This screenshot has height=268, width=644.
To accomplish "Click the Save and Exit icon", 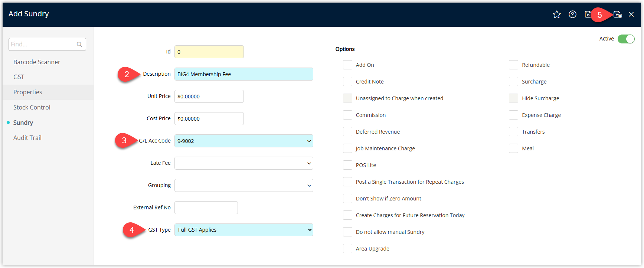I will coord(618,14).
